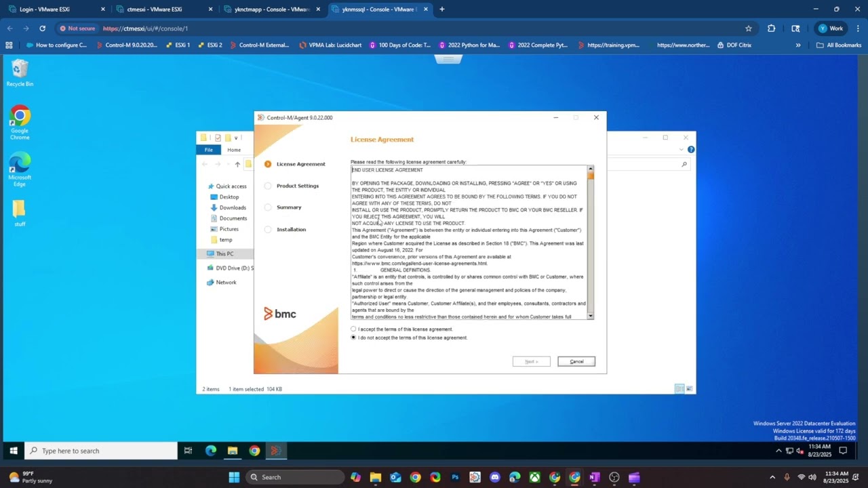Select This PC in Explorer navigation pane
Screen dimensions: 868x488
point(224,254)
